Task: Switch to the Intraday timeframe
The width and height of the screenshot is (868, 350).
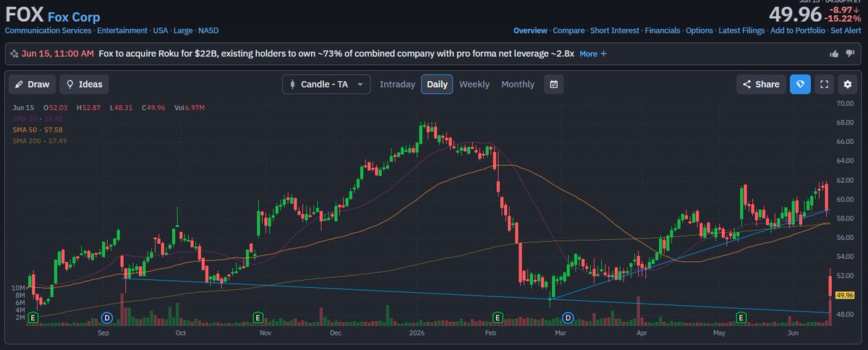Action: [x=397, y=84]
